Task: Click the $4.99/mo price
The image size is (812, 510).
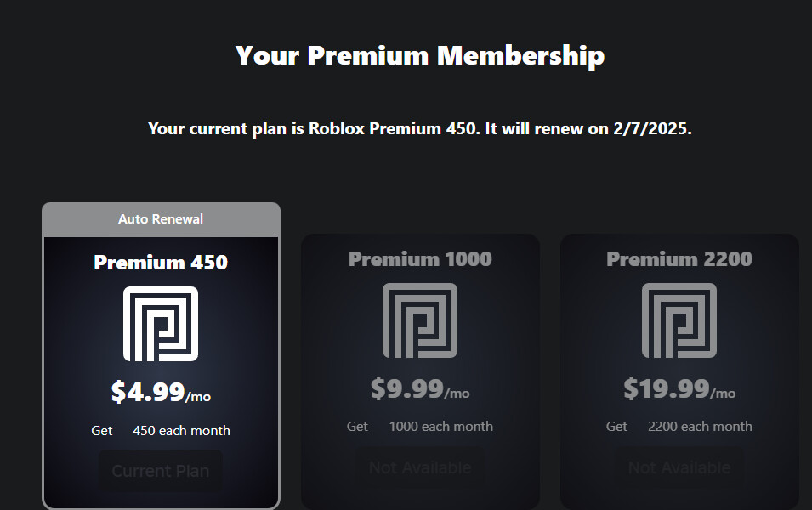Action: tap(161, 392)
